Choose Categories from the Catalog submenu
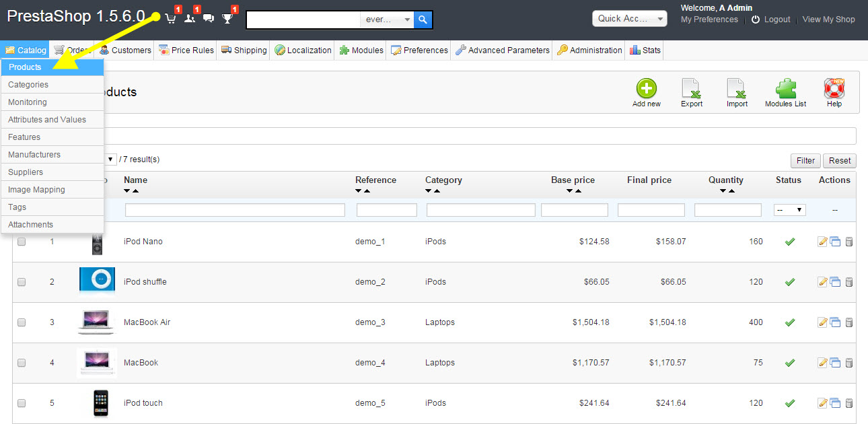Image resolution: width=868 pixels, height=424 pixels. [x=52, y=85]
